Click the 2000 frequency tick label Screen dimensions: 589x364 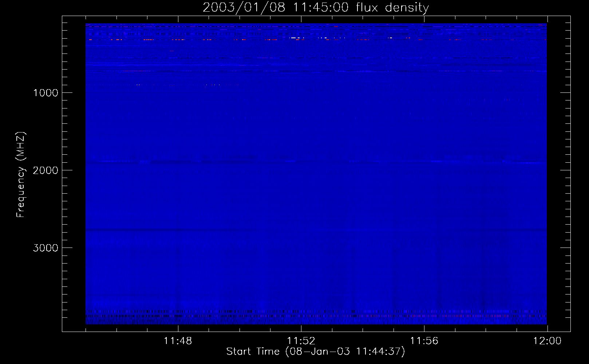[46, 170]
